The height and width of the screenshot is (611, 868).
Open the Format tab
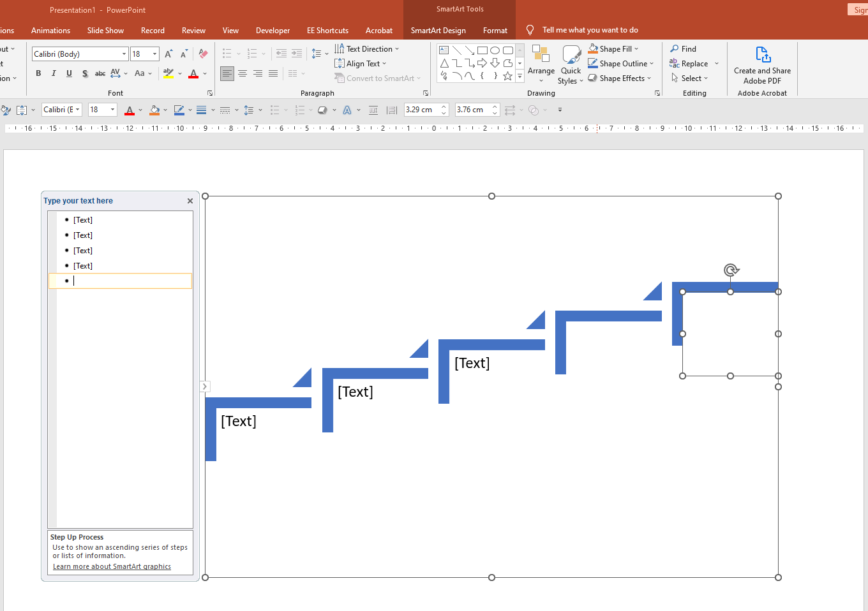click(x=495, y=30)
